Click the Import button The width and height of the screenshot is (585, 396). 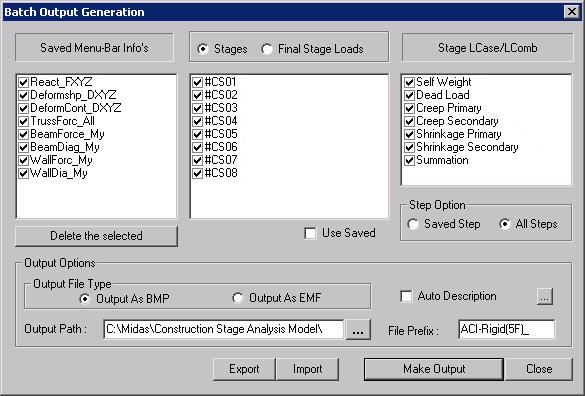pos(307,369)
